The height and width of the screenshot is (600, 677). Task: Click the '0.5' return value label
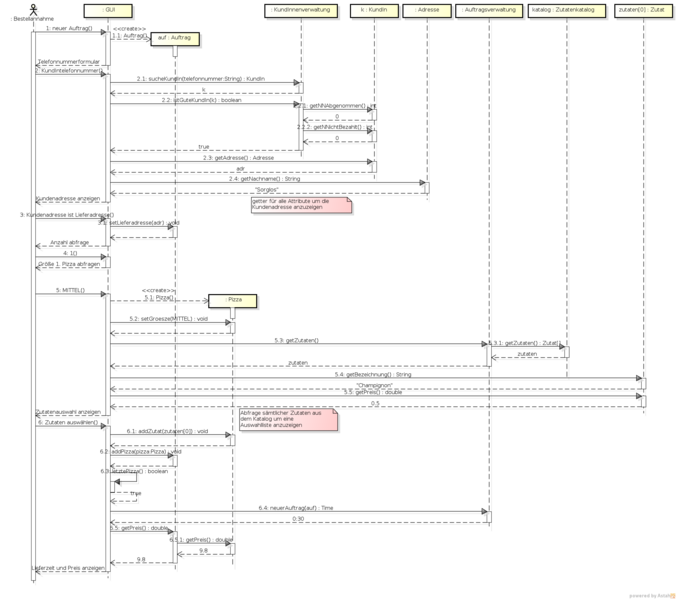tap(375, 404)
